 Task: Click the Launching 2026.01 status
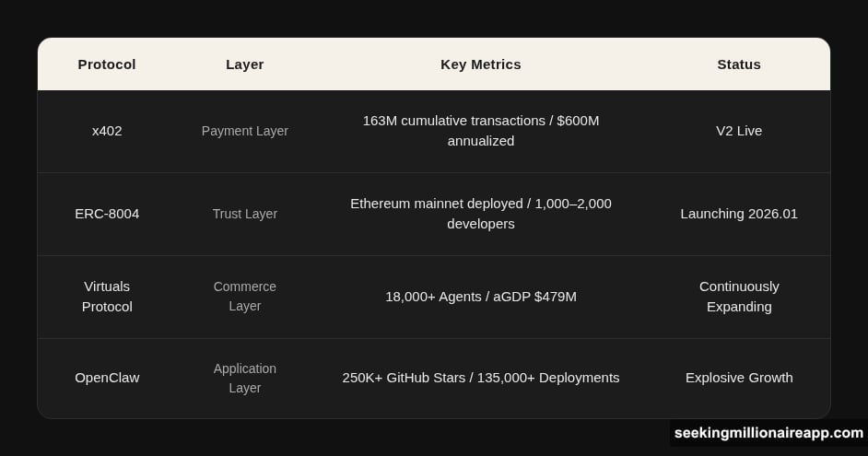pos(739,214)
